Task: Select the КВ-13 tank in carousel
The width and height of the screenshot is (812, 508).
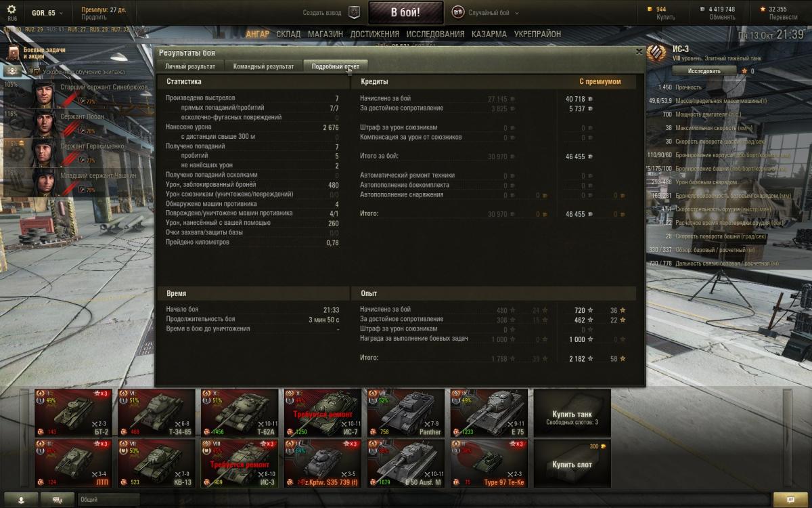Action: tap(156, 464)
